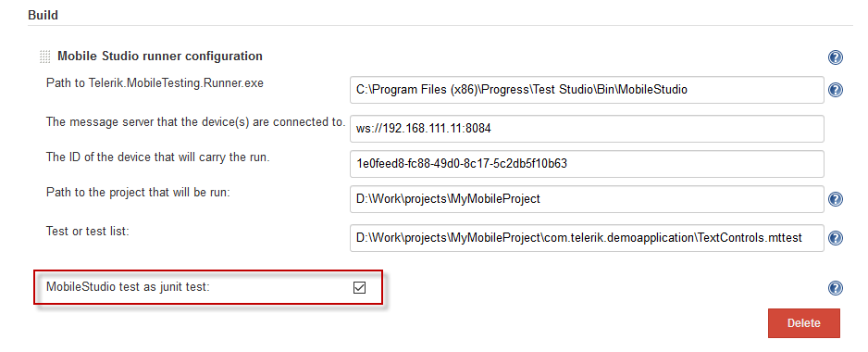The height and width of the screenshot is (352, 868).
Task: Edit the MyMobileProject project path field
Action: (x=587, y=199)
